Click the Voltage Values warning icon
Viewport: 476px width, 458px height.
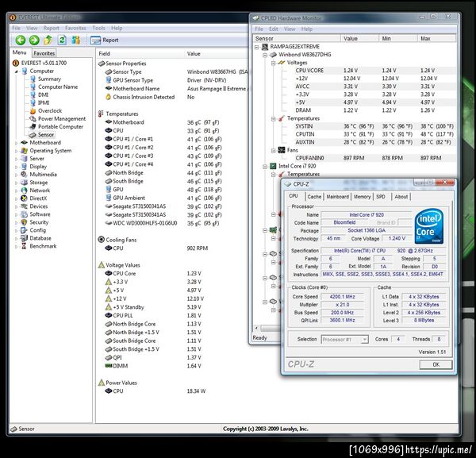point(102,265)
